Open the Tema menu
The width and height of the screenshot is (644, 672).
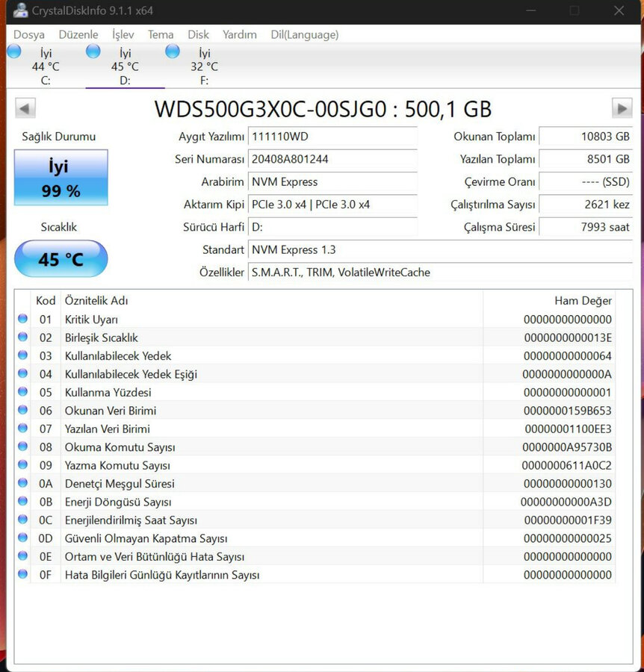coord(161,34)
